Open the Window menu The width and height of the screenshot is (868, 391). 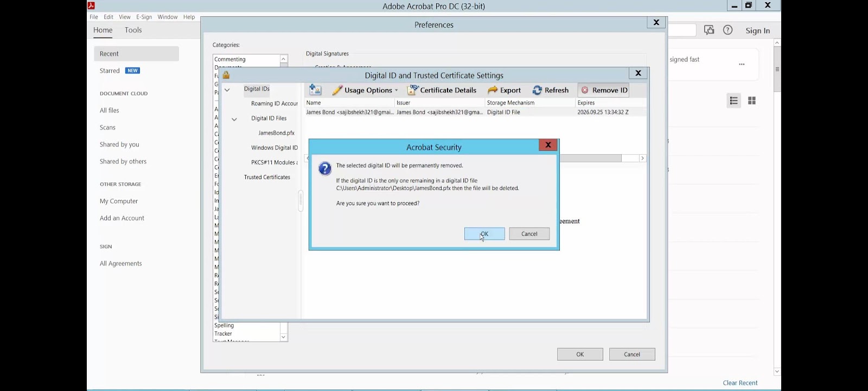(x=168, y=17)
